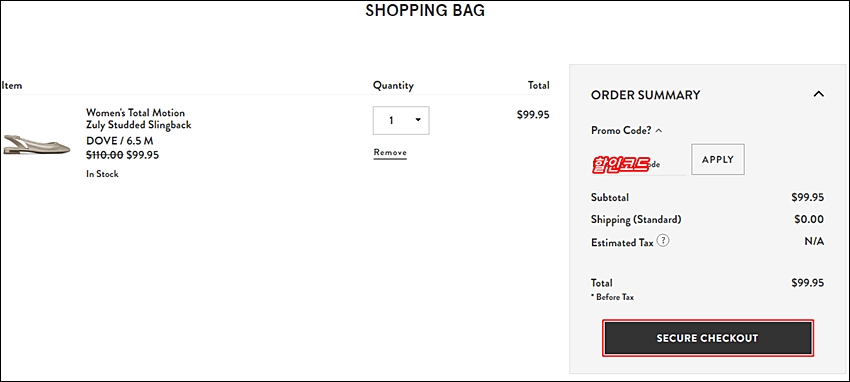850x382 pixels.
Task: Remove the item from the bag
Action: tap(390, 153)
